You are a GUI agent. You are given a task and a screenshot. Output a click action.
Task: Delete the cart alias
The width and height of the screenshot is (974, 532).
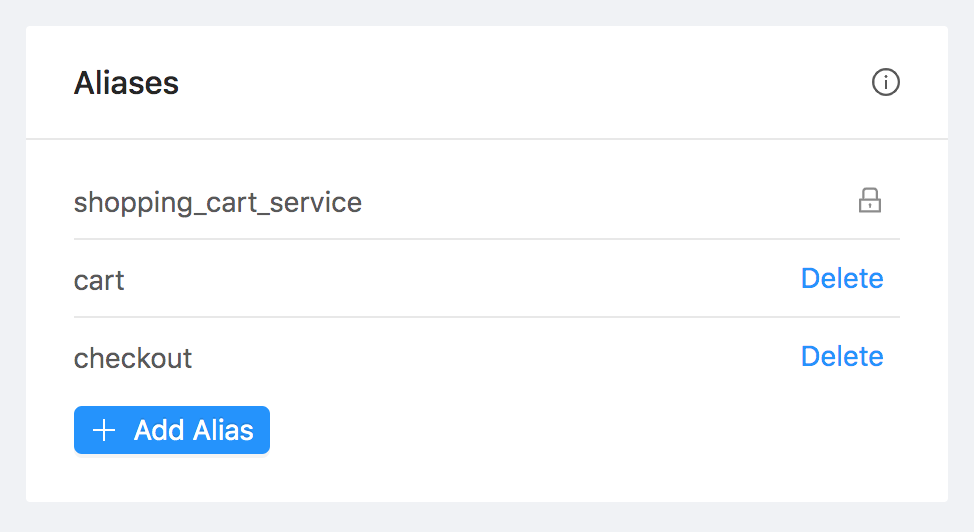842,278
